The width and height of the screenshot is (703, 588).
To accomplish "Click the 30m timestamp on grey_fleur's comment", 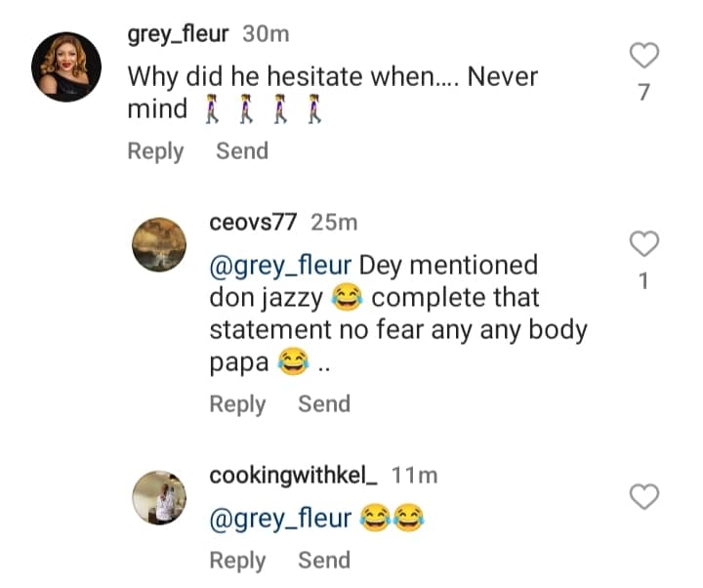I will tap(266, 34).
